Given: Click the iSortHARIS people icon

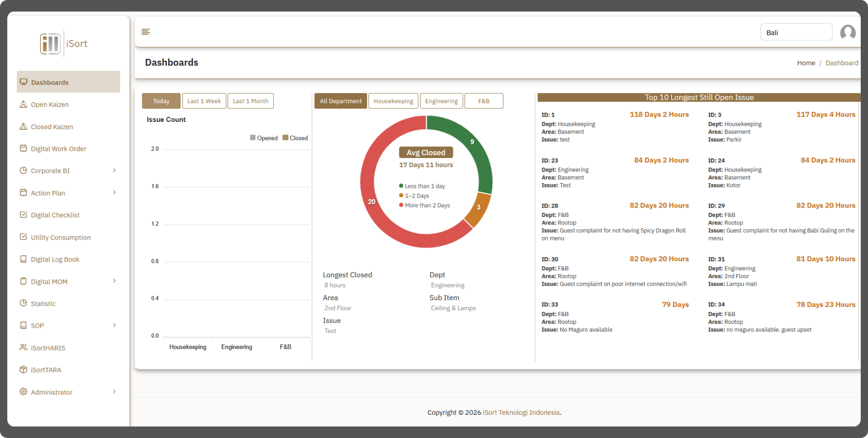Looking at the screenshot, I should [x=23, y=347].
